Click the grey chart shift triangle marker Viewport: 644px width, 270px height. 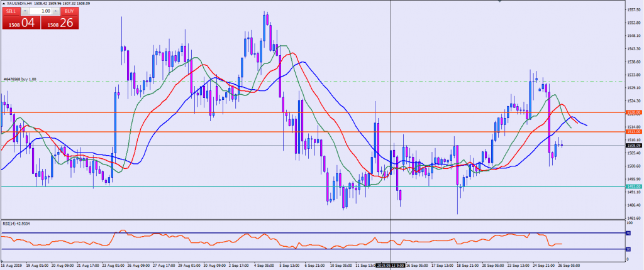[x=499, y=3]
